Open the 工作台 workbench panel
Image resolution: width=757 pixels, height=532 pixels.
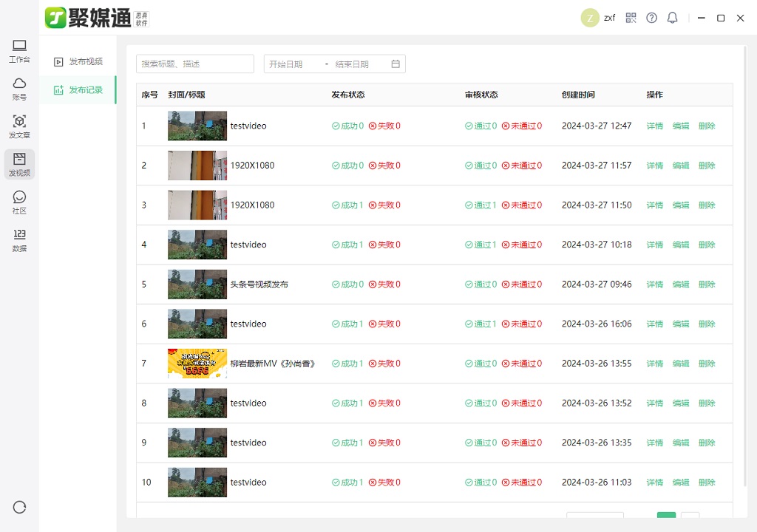(x=19, y=51)
